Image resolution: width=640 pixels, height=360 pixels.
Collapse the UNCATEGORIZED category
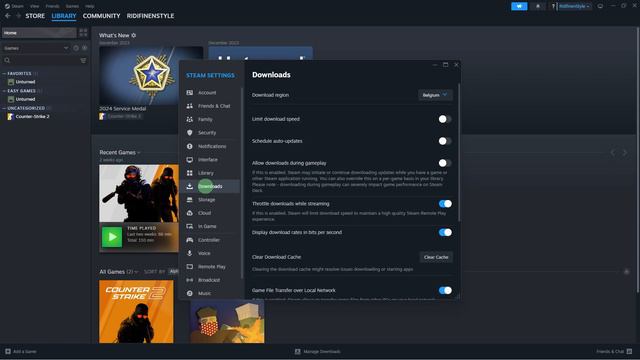[x=4, y=108]
